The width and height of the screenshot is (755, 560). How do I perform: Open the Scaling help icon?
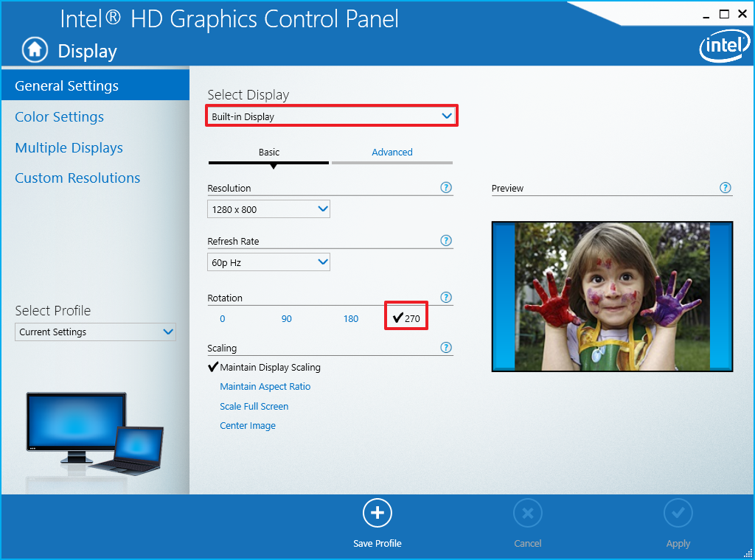coord(446,347)
